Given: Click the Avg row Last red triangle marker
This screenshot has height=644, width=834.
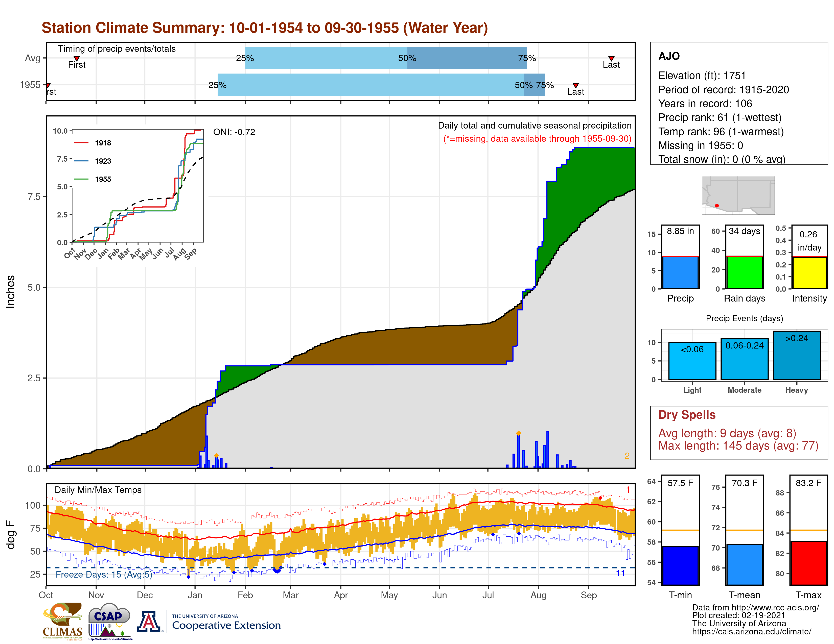Looking at the screenshot, I should coord(611,58).
